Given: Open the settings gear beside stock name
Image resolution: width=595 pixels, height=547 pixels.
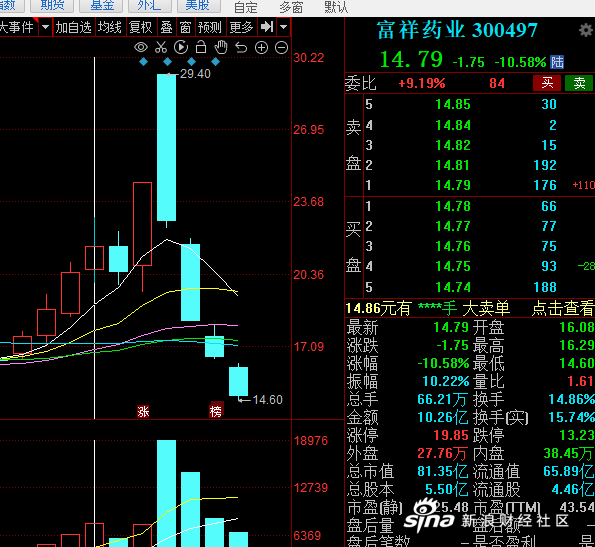Looking at the screenshot, I should (586, 30).
